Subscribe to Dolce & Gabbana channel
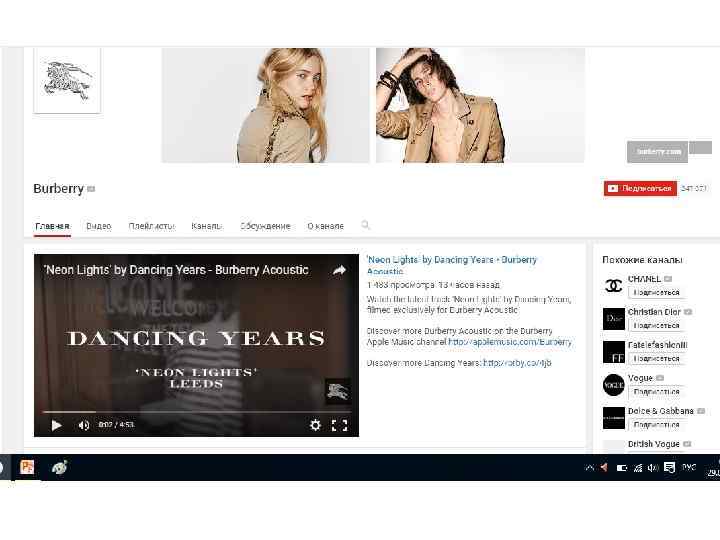The width and height of the screenshot is (720, 540). point(656,425)
